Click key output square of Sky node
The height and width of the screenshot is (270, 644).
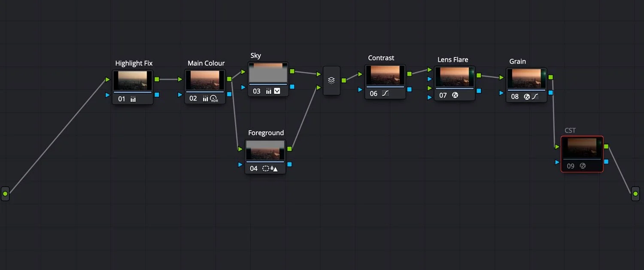click(292, 87)
